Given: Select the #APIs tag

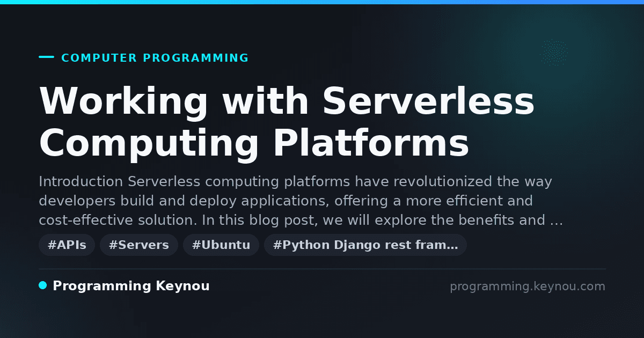Looking at the screenshot, I should pyautogui.click(x=67, y=245).
